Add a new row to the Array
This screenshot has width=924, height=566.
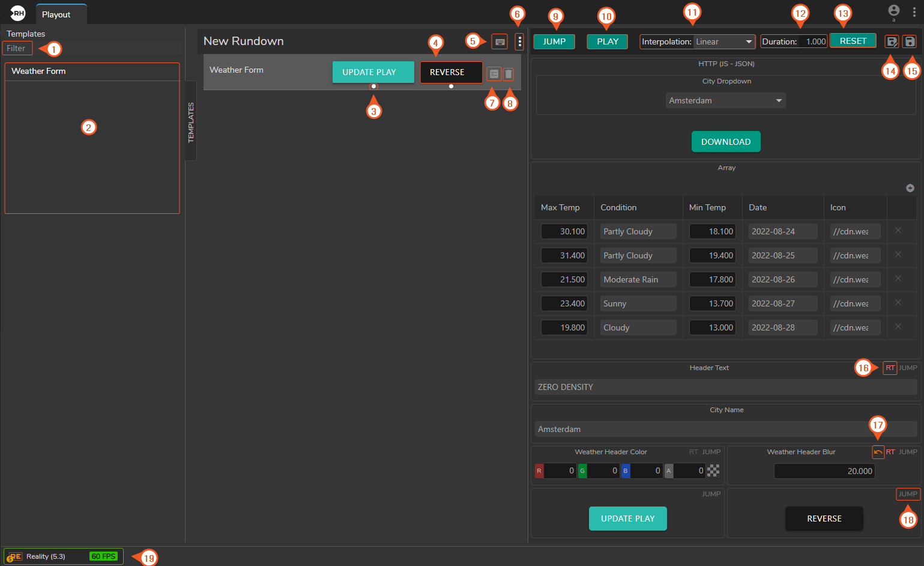click(910, 188)
